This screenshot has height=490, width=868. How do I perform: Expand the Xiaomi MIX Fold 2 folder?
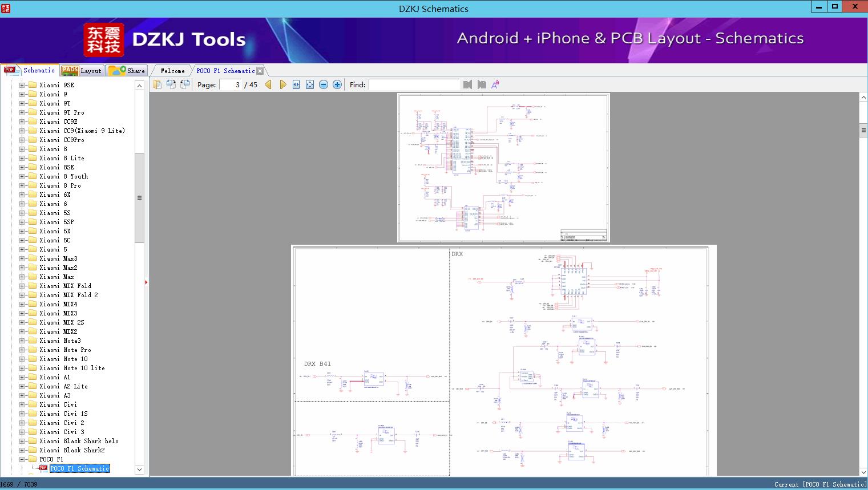click(22, 295)
